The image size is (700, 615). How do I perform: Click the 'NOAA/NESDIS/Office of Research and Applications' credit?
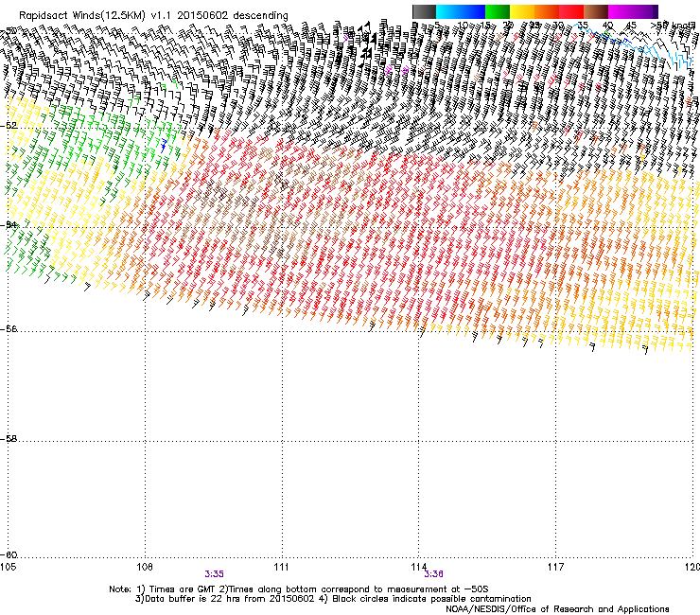[557, 608]
